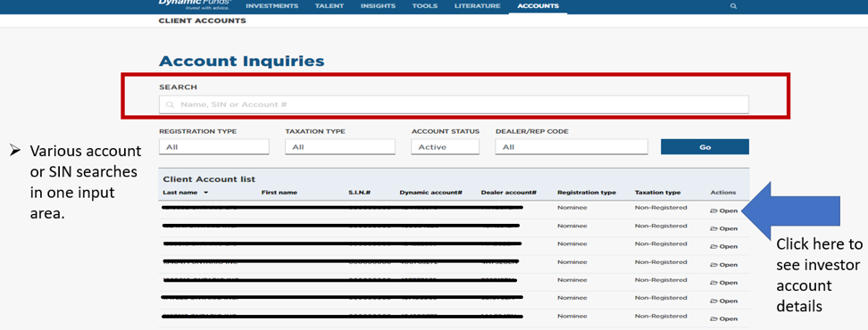
Task: Open the second account in the list
Action: [x=723, y=228]
